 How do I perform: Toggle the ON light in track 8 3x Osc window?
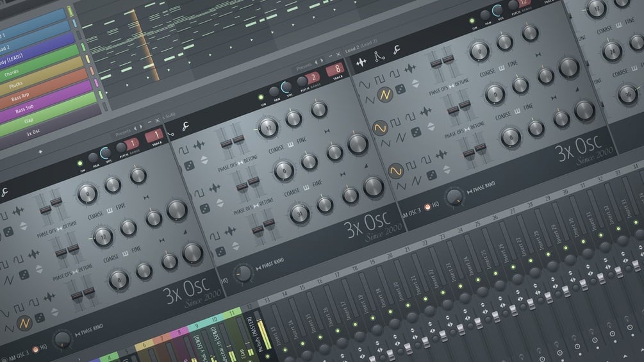[260, 97]
